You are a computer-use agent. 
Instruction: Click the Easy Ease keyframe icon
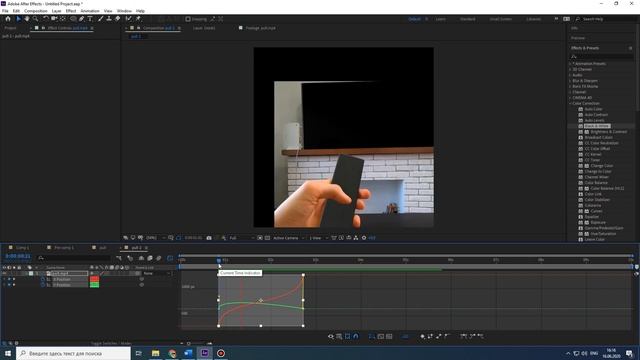pos(464,336)
